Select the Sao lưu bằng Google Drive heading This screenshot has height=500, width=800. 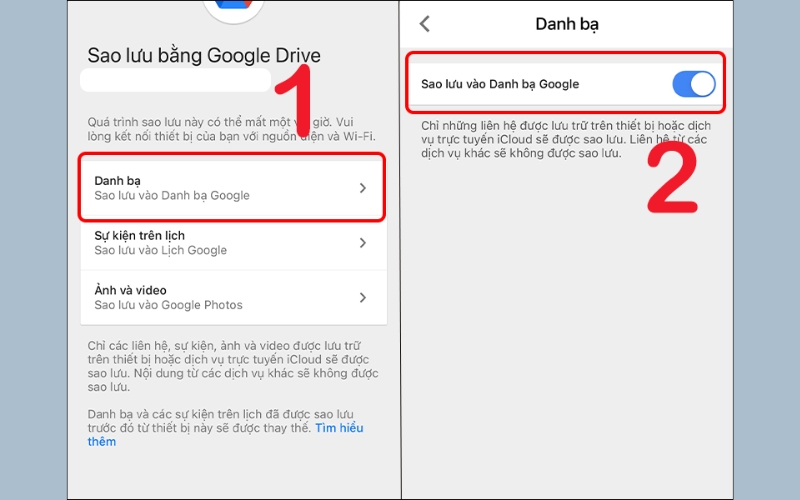204,56
